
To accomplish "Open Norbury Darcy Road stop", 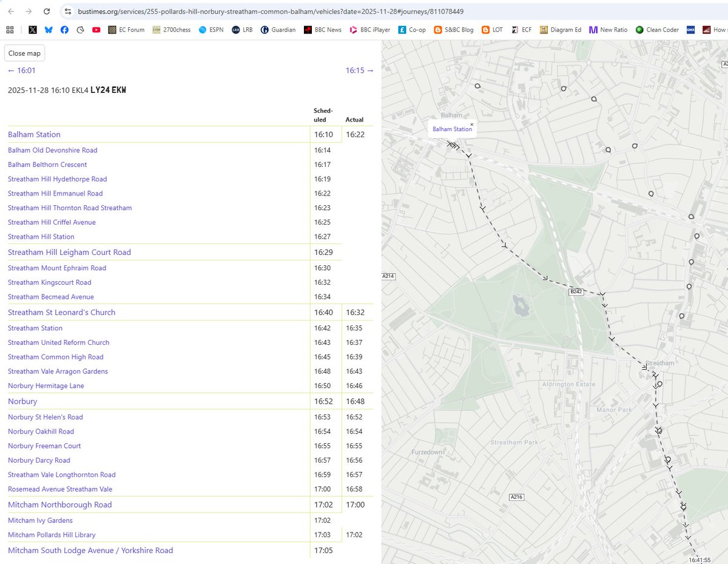I will tap(39, 460).
